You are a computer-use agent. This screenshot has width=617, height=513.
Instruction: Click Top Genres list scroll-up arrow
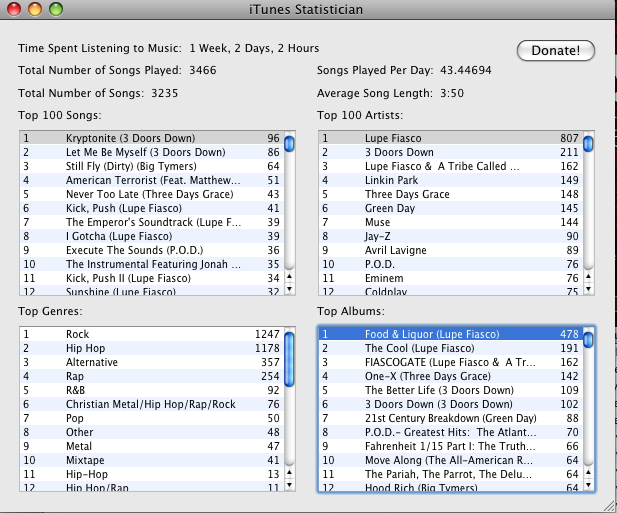click(x=290, y=472)
